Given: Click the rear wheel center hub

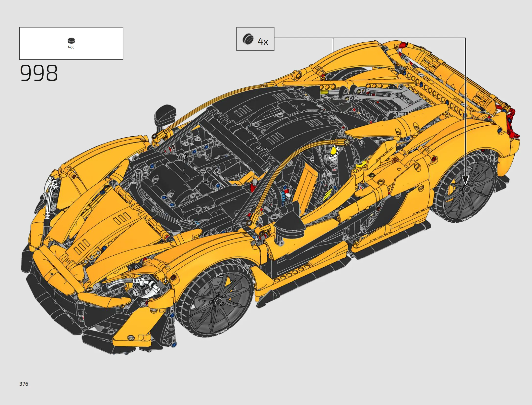Looking at the screenshot, I should [x=467, y=189].
